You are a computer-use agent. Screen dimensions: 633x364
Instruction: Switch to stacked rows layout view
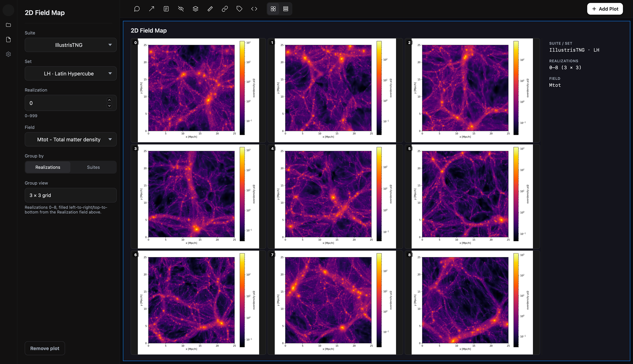286,9
